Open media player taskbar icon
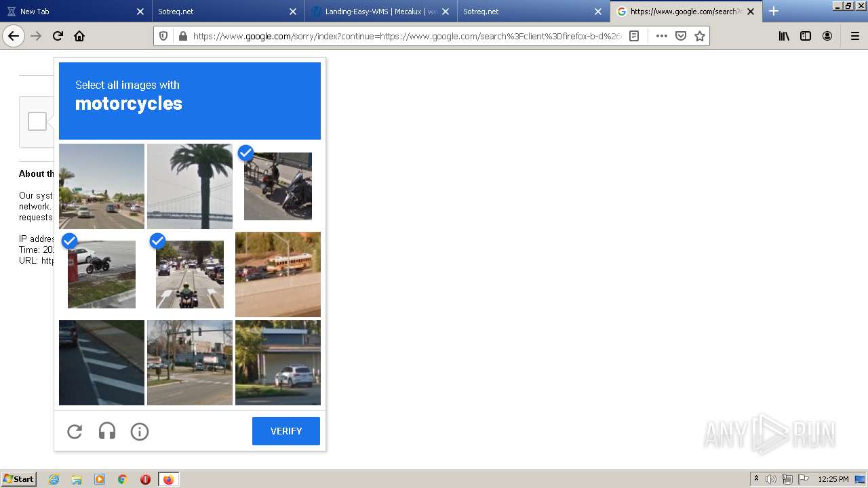868x488 pixels. tap(100, 479)
